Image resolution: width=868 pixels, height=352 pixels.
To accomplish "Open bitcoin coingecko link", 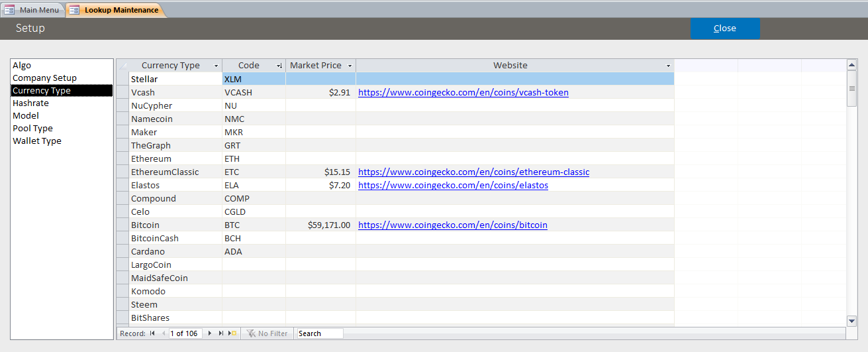I will 453,225.
